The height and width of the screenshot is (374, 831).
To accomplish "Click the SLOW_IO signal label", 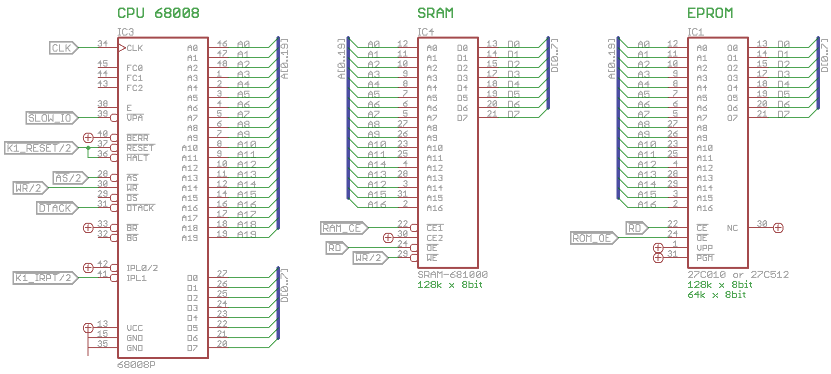I will [x=51, y=118].
